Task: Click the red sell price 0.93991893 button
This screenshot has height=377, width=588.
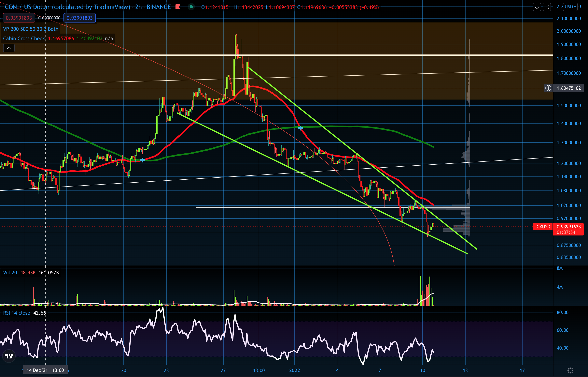Action: coord(19,18)
